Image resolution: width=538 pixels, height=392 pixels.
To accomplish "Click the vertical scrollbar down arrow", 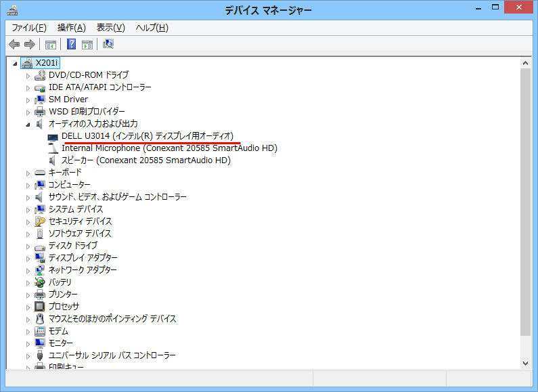I will (526, 364).
